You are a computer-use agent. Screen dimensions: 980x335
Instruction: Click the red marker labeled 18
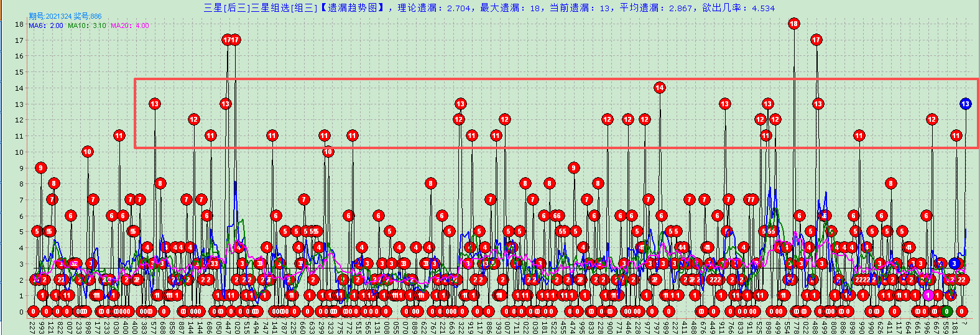[793, 24]
